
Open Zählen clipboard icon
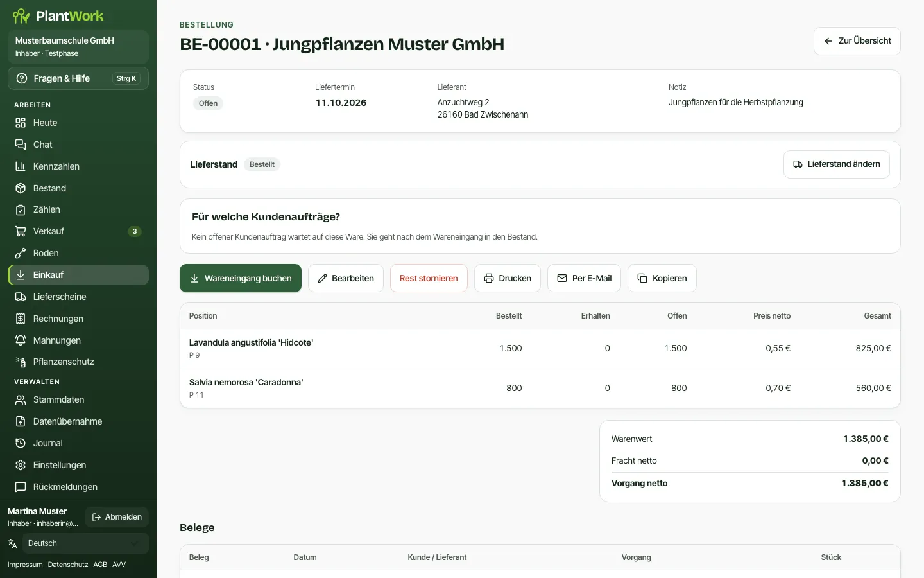click(21, 209)
